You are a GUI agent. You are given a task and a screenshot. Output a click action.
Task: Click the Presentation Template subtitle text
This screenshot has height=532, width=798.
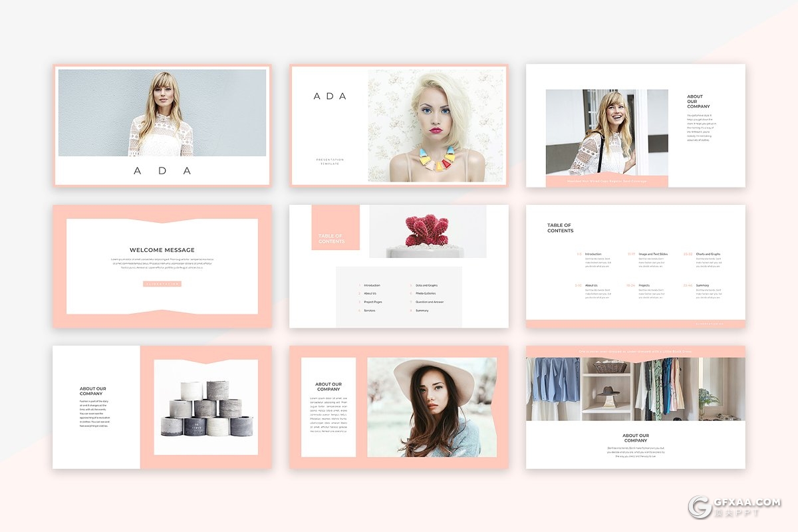(330, 162)
